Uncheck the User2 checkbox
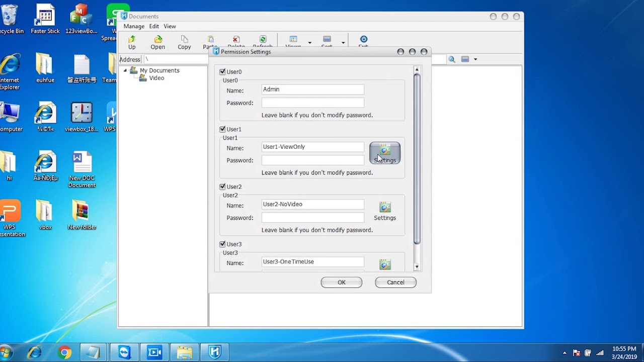This screenshot has width=644, height=362. [222, 187]
